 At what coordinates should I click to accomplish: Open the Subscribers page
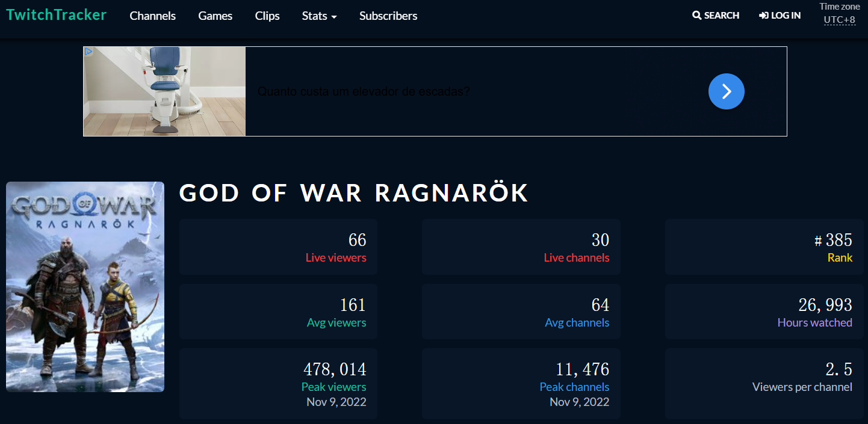coord(388,16)
